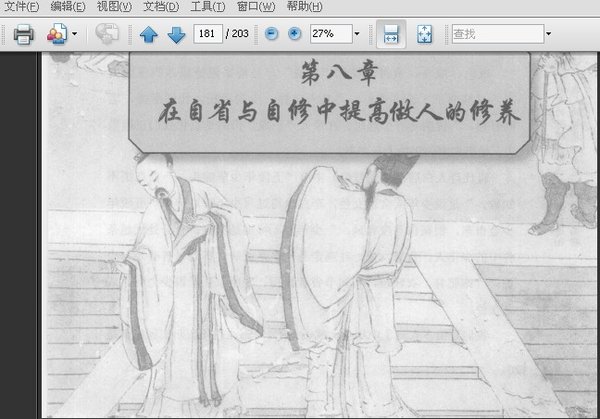Go to previous page with up arrow
Screen dimensions: 600x419
coord(149,34)
